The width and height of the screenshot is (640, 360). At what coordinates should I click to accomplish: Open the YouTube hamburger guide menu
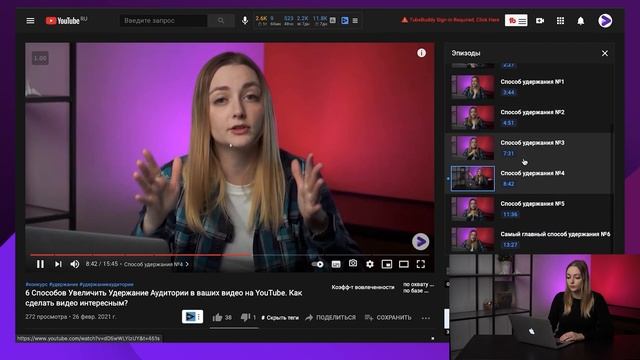30,20
